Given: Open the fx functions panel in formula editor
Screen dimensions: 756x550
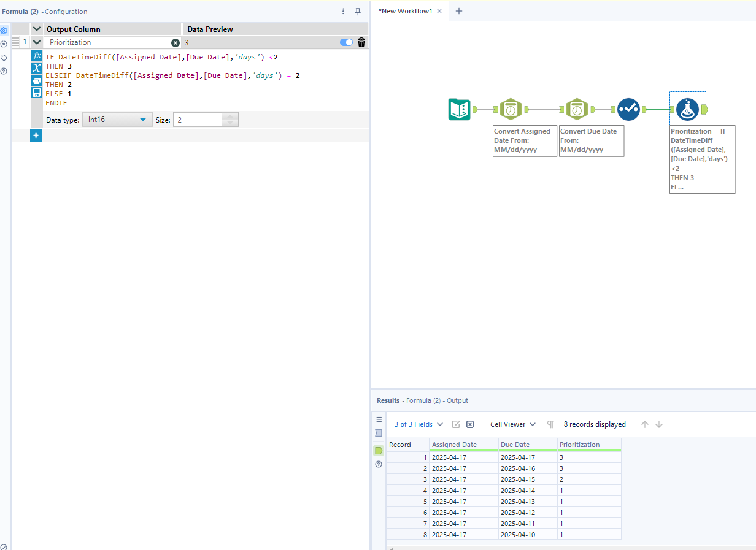Looking at the screenshot, I should click(x=37, y=55).
